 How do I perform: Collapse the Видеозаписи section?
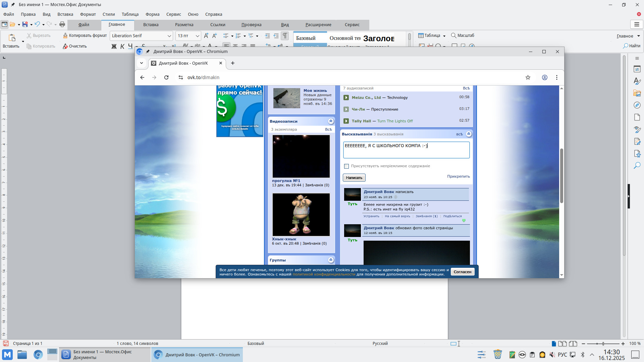coord(331,121)
